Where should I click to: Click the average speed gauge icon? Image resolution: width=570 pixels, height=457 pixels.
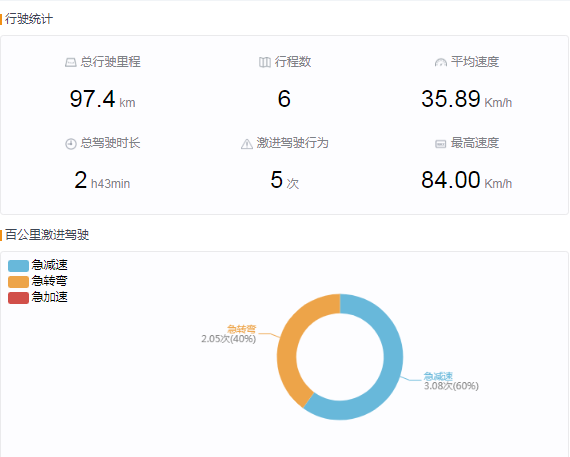tap(441, 63)
